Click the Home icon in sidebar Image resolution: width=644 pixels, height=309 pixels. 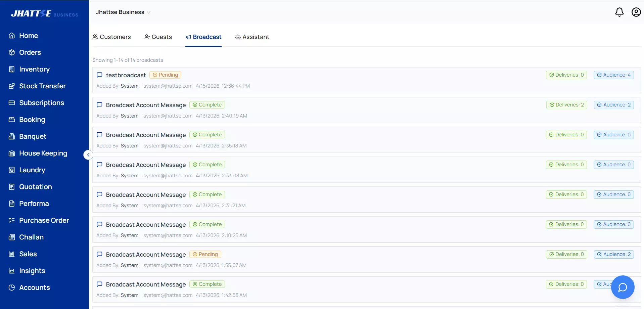click(12, 36)
